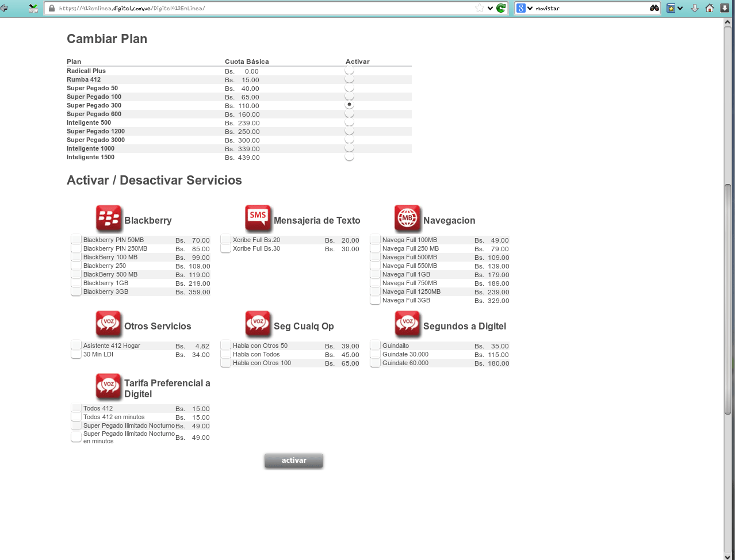Click the login icon beside the address bar
The width and height of the screenshot is (735, 560).
(33, 8)
